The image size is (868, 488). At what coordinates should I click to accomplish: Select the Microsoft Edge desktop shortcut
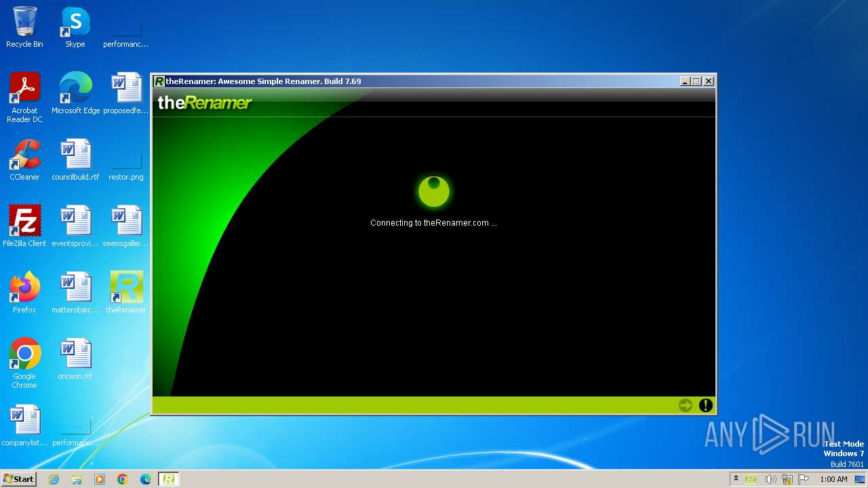(75, 94)
